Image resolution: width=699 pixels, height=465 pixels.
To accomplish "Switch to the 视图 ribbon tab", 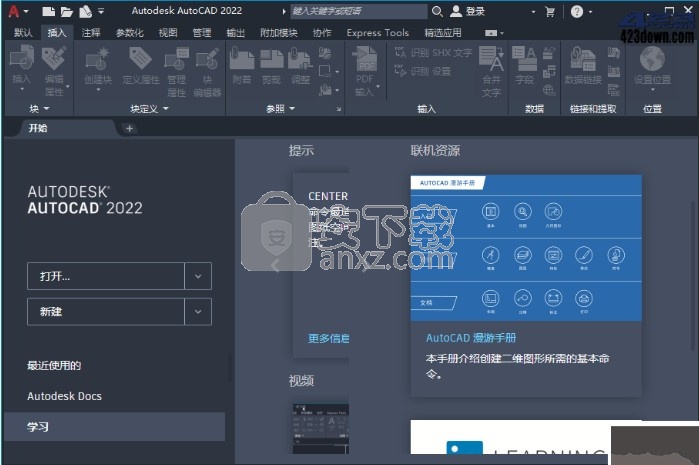I will click(x=168, y=33).
